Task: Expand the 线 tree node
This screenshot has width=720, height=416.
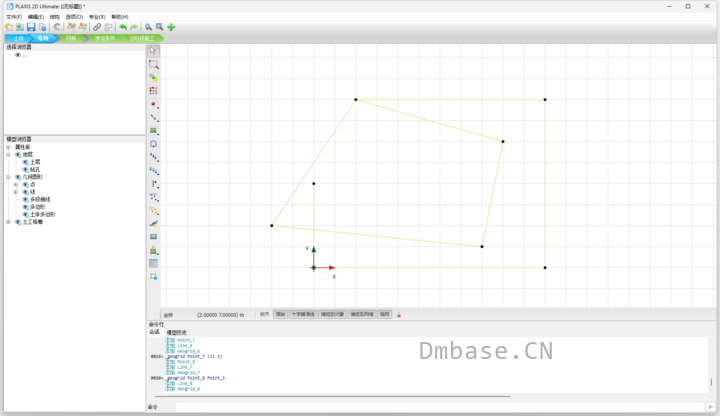Action: tap(16, 192)
